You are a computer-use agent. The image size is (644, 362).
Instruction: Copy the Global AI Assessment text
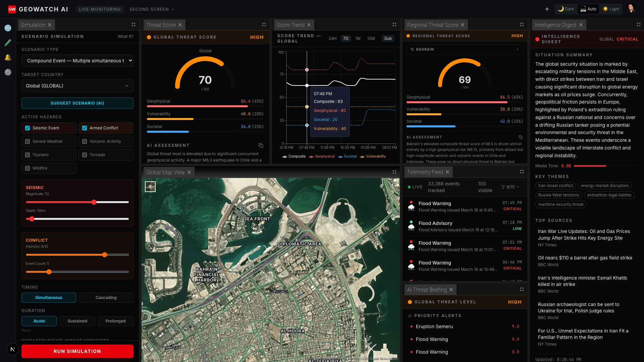click(261, 145)
